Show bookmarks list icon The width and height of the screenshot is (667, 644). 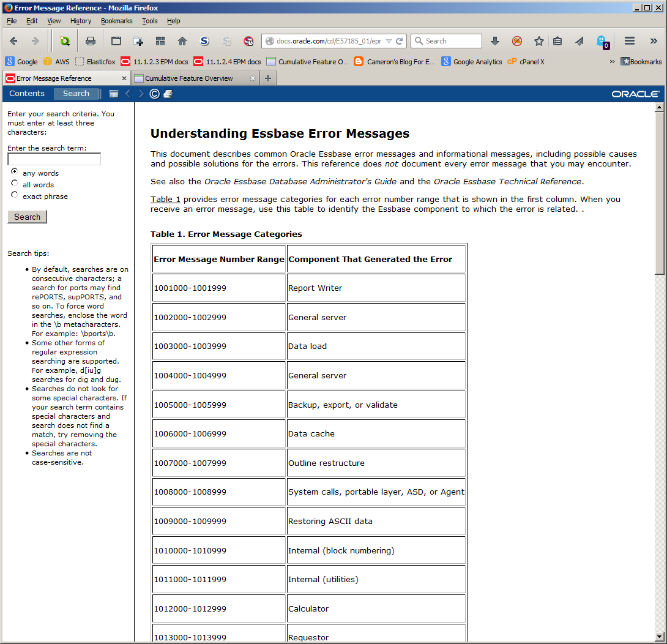click(557, 41)
